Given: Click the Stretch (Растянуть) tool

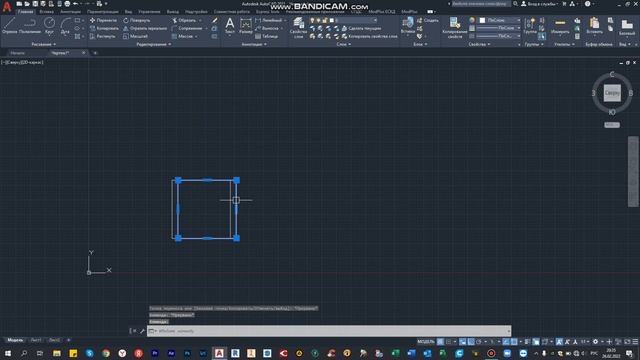Looking at the screenshot, I should [x=103, y=36].
